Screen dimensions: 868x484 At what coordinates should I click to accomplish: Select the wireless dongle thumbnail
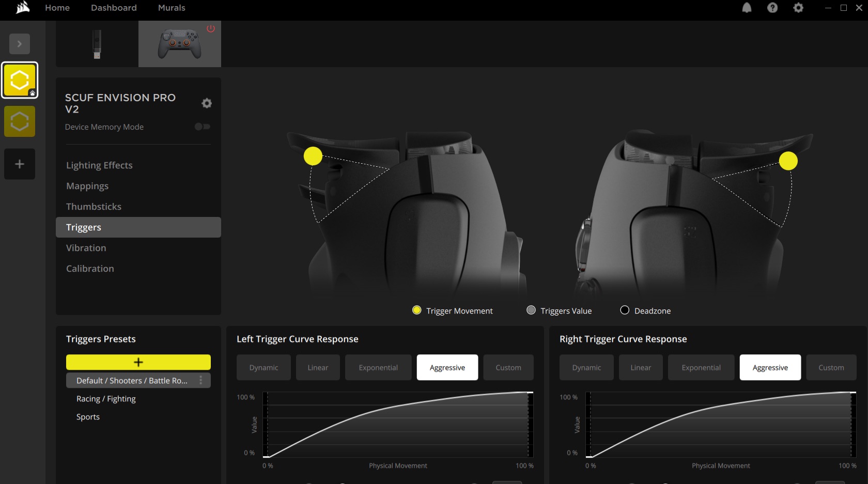pos(96,44)
